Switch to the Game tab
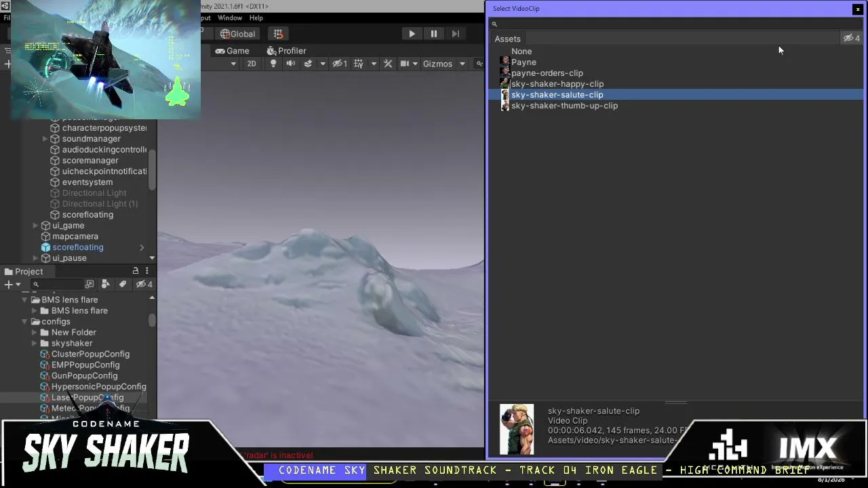The image size is (868, 488). (x=231, y=51)
